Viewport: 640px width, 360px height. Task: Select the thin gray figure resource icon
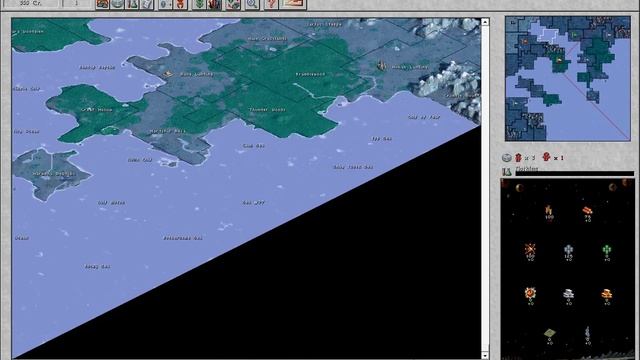click(x=587, y=334)
